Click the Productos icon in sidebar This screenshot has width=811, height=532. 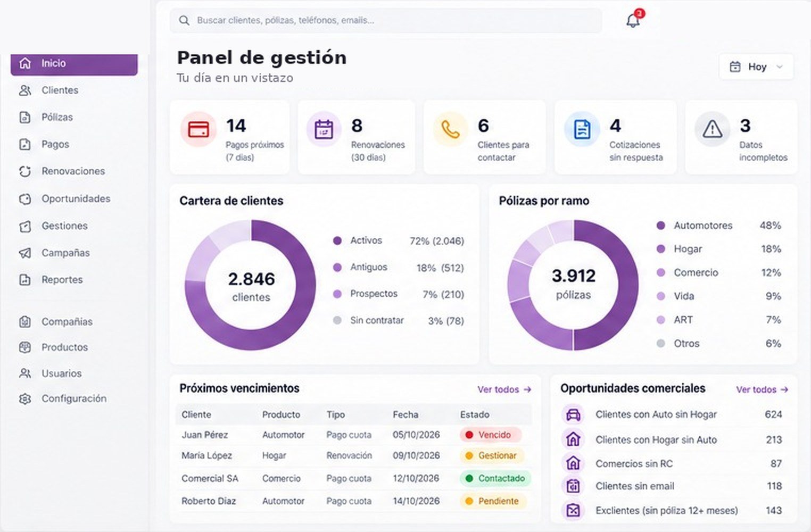click(25, 347)
